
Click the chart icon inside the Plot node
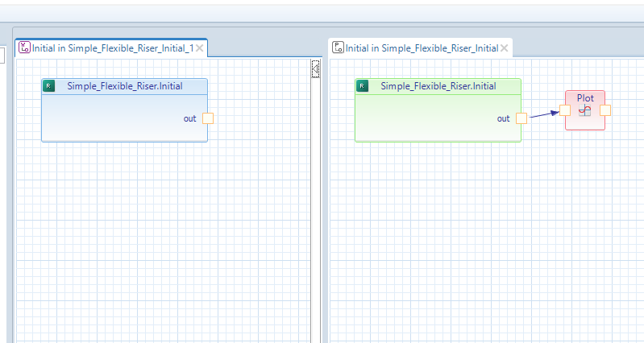(x=585, y=110)
